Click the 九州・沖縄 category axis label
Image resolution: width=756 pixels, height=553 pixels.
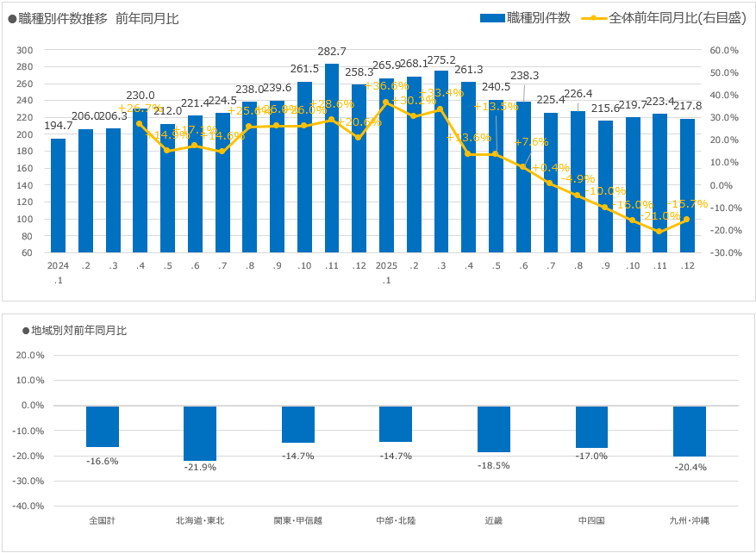point(690,520)
